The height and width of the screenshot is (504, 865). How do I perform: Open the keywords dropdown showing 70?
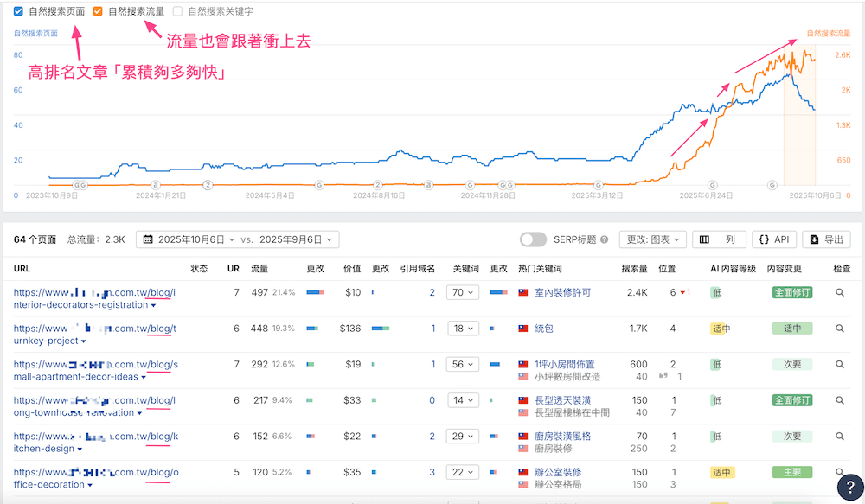[465, 293]
